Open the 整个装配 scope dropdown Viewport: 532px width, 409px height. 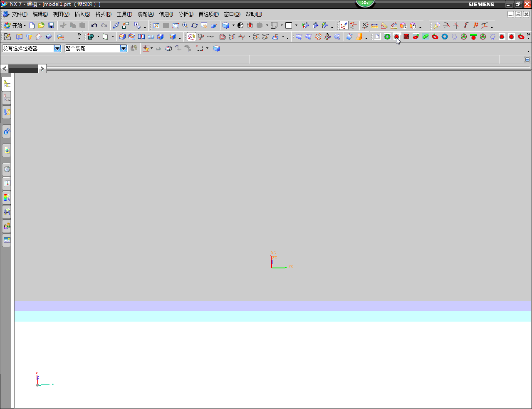click(96, 48)
